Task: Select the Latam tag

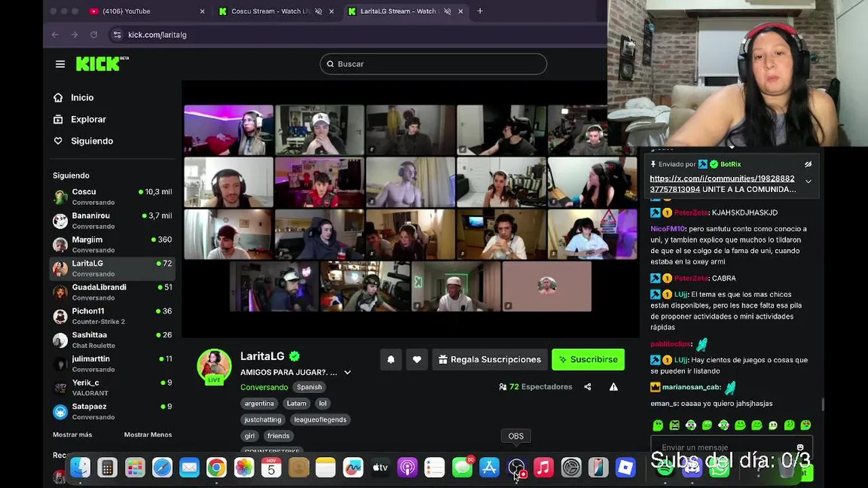Action: [296, 403]
